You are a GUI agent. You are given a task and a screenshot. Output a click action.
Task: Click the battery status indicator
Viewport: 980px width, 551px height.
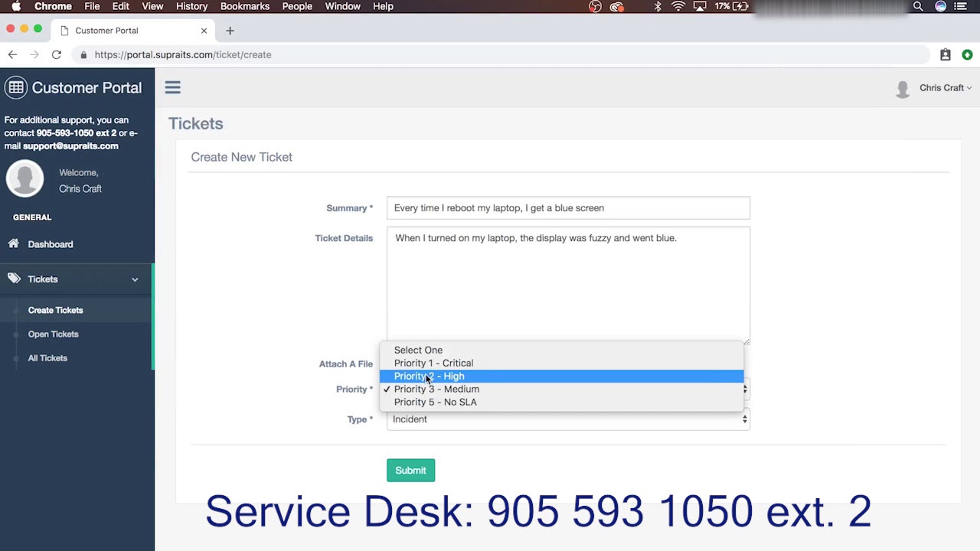tap(732, 6)
